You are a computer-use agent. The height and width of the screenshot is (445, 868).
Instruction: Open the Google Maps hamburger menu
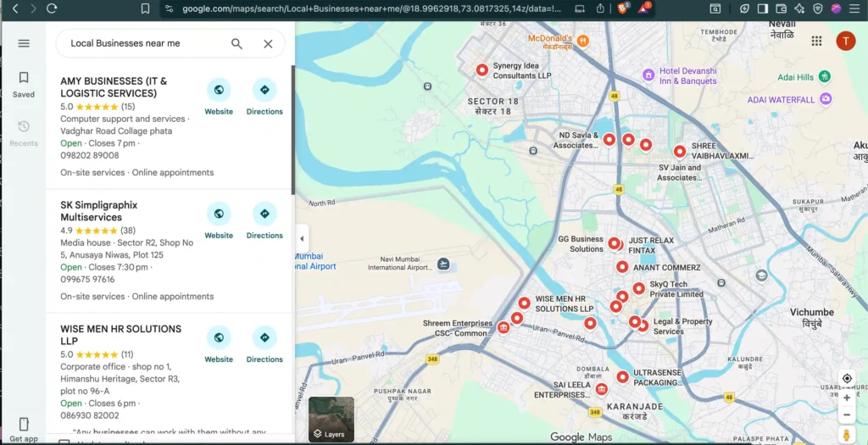(24, 43)
